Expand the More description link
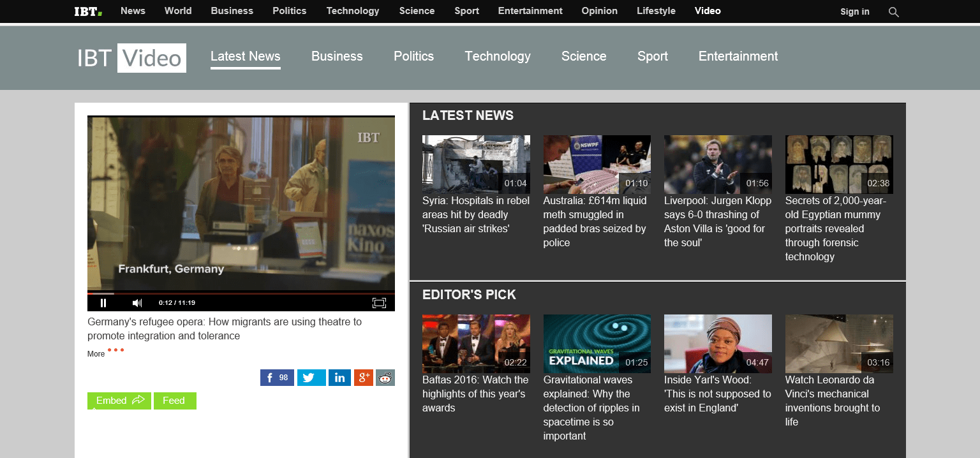 pos(96,354)
